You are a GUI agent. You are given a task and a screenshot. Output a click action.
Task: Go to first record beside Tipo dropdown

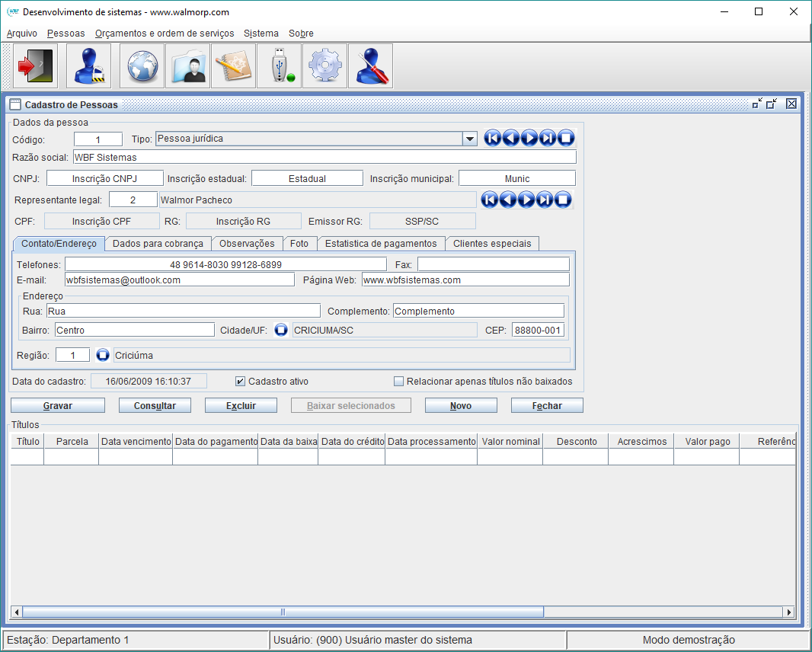point(493,138)
